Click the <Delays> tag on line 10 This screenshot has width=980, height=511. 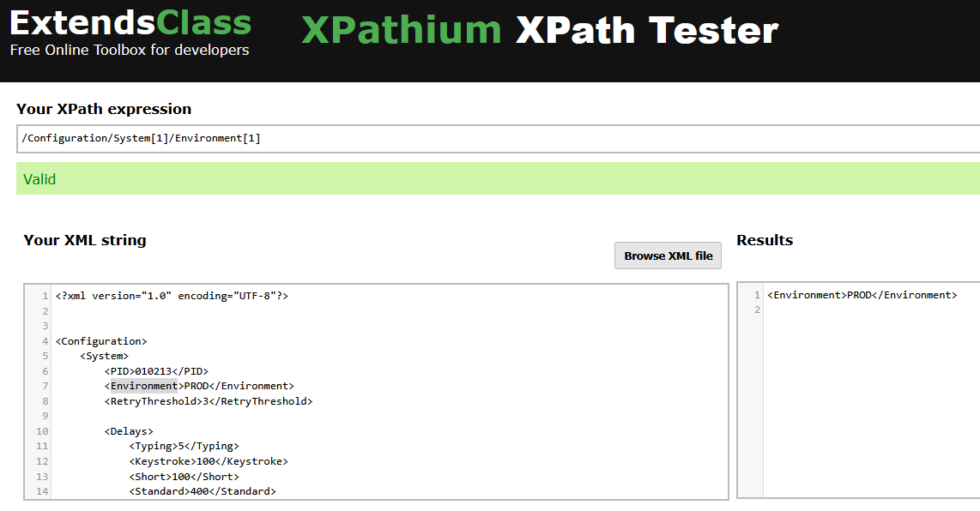(x=129, y=431)
